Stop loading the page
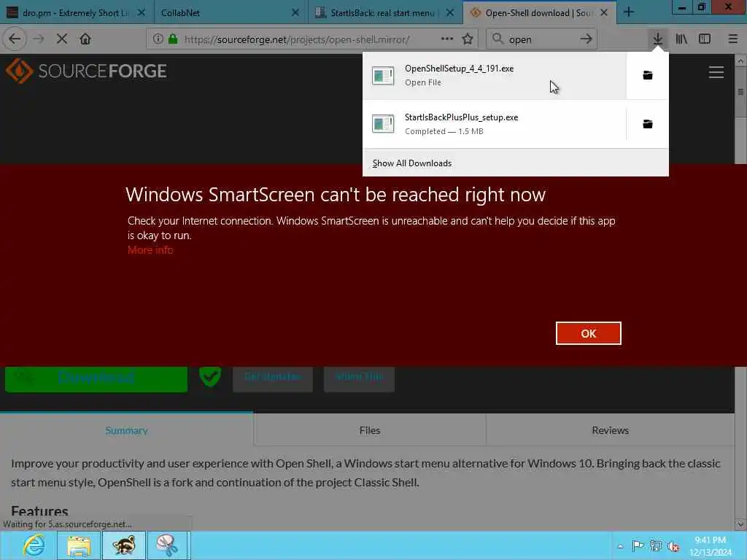Viewport: 747px width, 560px height. (62, 39)
